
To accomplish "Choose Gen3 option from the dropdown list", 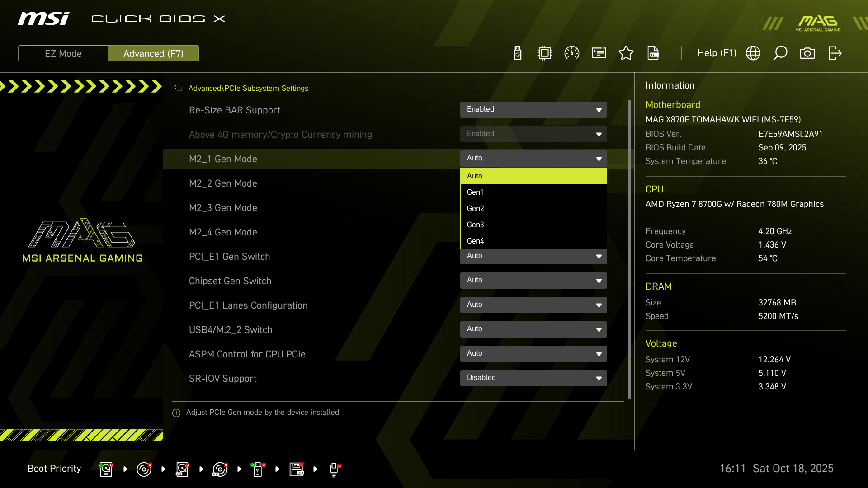I will point(533,225).
